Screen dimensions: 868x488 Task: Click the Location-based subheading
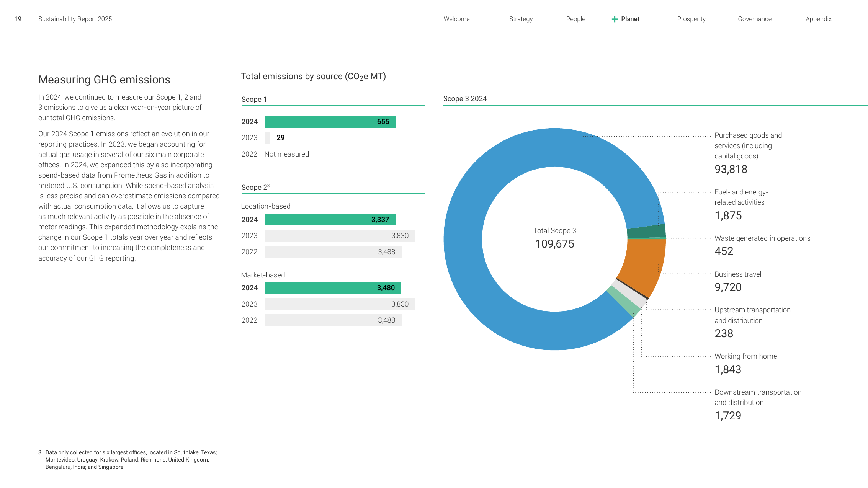click(x=265, y=206)
